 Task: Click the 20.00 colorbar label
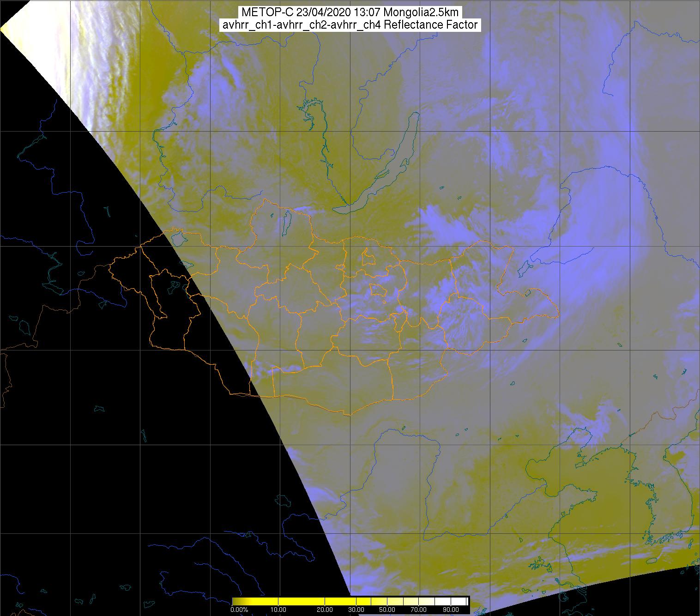click(x=325, y=610)
